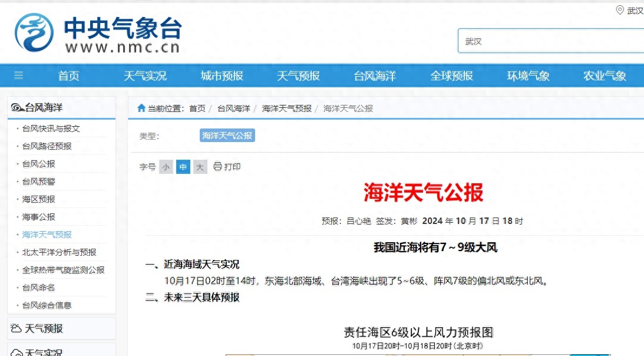644x356 pixels.
Task: Click the 武汉 location label at top right
Action: tap(635, 10)
